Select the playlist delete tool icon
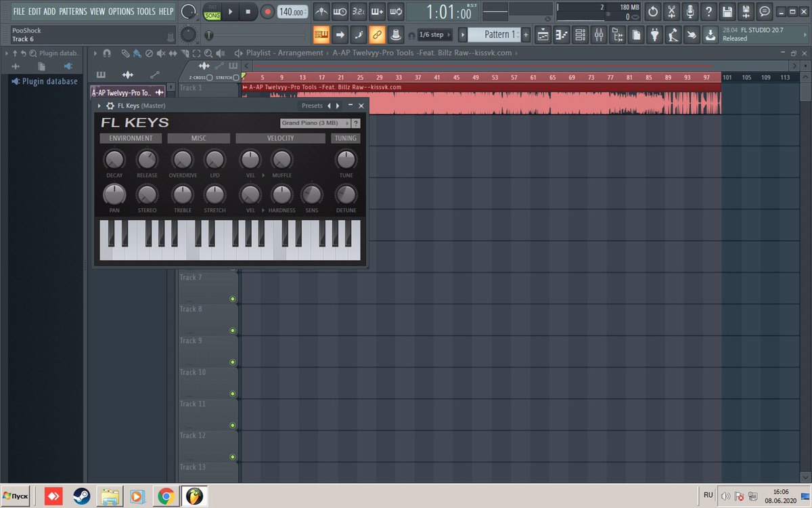 [x=149, y=53]
